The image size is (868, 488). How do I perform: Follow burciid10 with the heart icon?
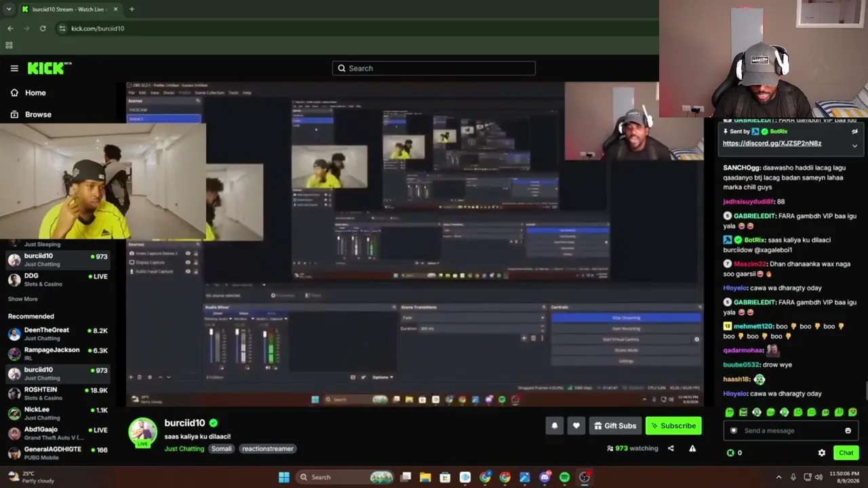click(x=576, y=426)
